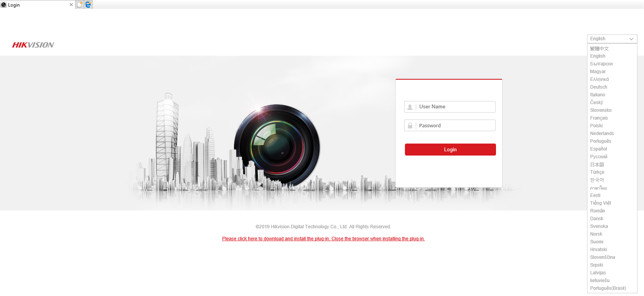Choose English in the language list
The image size is (644, 296).
[x=598, y=56]
